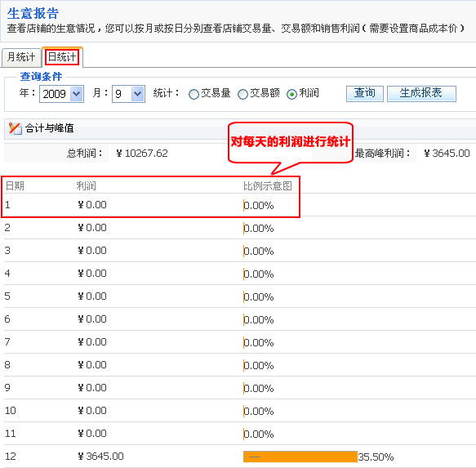476x468 pixels.
Task: Click date 7 in the table
Action: [x=7, y=342]
